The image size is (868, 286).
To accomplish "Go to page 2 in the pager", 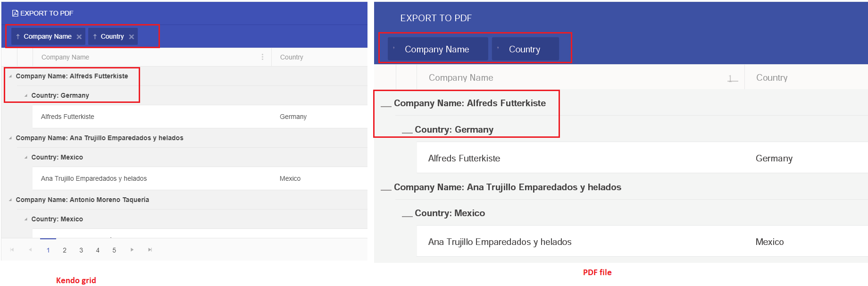I will (x=65, y=250).
